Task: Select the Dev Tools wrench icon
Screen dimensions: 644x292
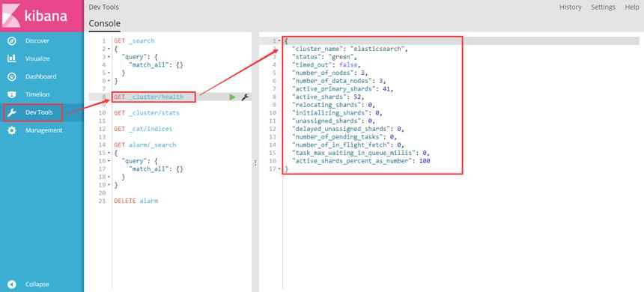Action: [12, 112]
